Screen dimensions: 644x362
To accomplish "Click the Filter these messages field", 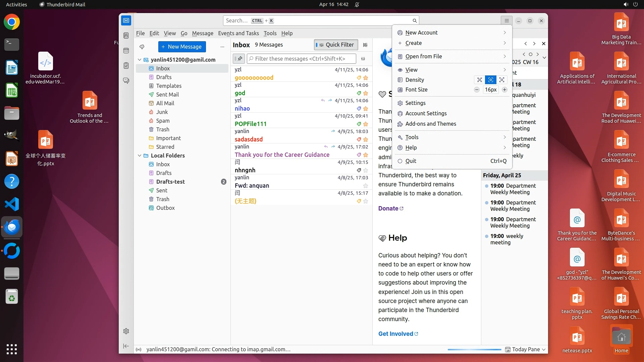I will [x=301, y=59].
